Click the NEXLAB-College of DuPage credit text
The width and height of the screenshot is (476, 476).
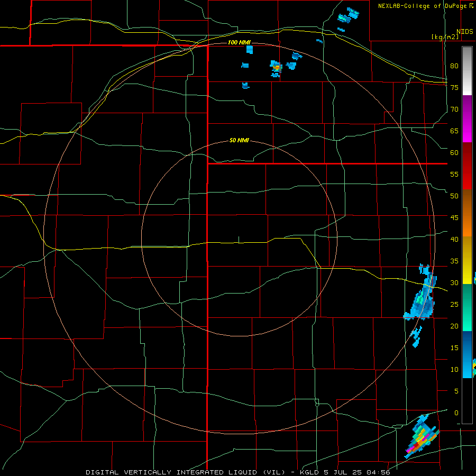(x=423, y=6)
